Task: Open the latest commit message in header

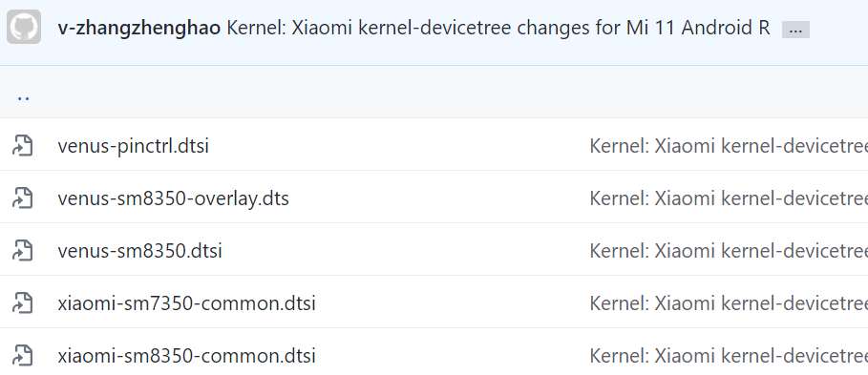Action: [498, 27]
